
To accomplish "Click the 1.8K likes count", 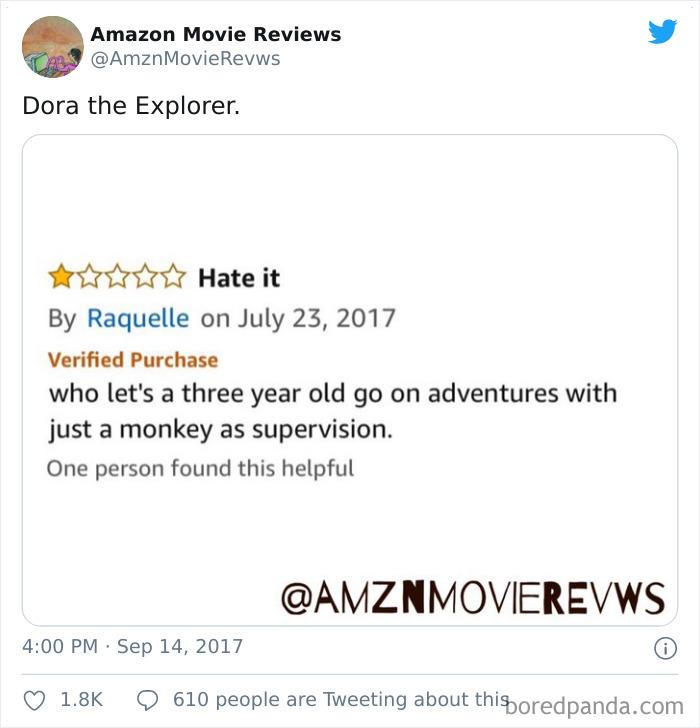I will (82, 700).
